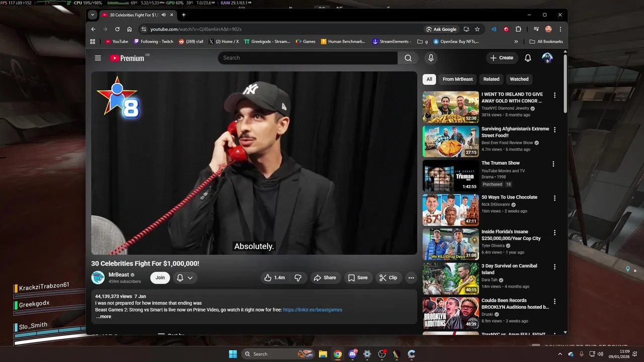Open the Chrome three-dot menu
The width and height of the screenshot is (644, 362).
tap(560, 29)
